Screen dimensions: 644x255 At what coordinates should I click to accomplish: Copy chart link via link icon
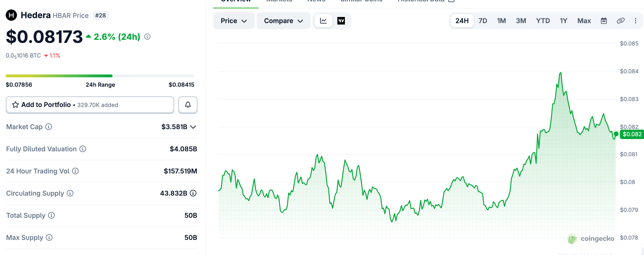(620, 21)
